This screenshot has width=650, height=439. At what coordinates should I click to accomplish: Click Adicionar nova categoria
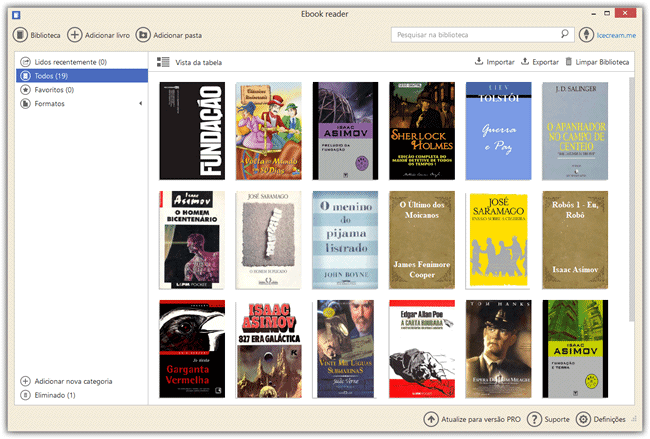[x=72, y=382]
